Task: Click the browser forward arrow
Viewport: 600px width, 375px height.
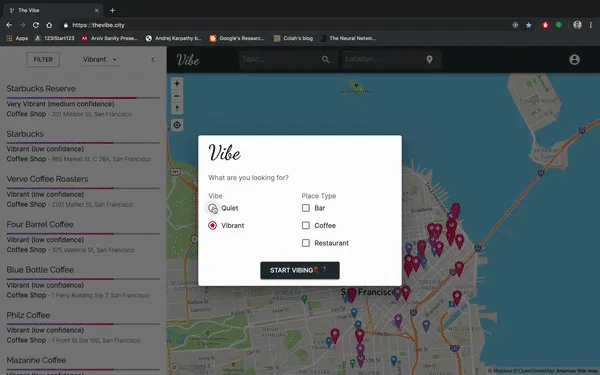Action: [x=23, y=25]
